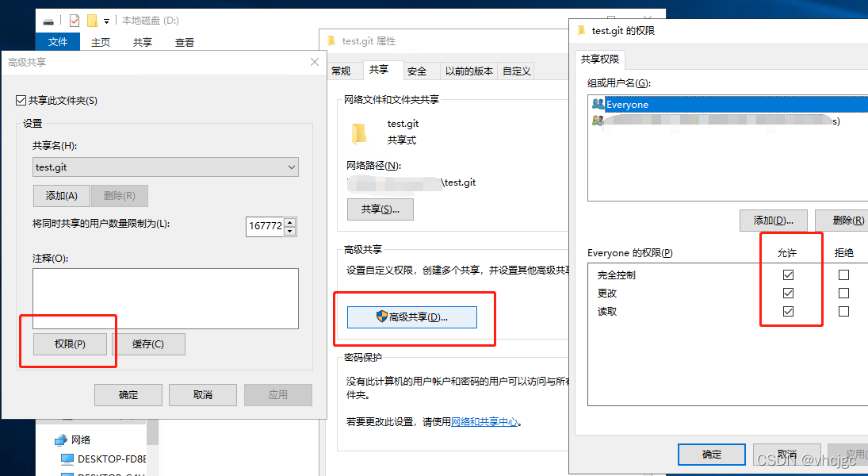
Task: Click the 完全控制 permission row label
Action: (616, 274)
